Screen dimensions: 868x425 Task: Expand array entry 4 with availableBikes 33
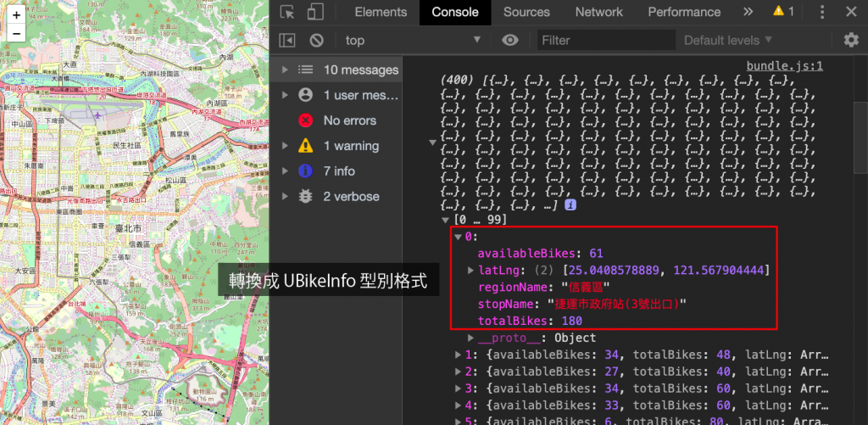pos(459,405)
